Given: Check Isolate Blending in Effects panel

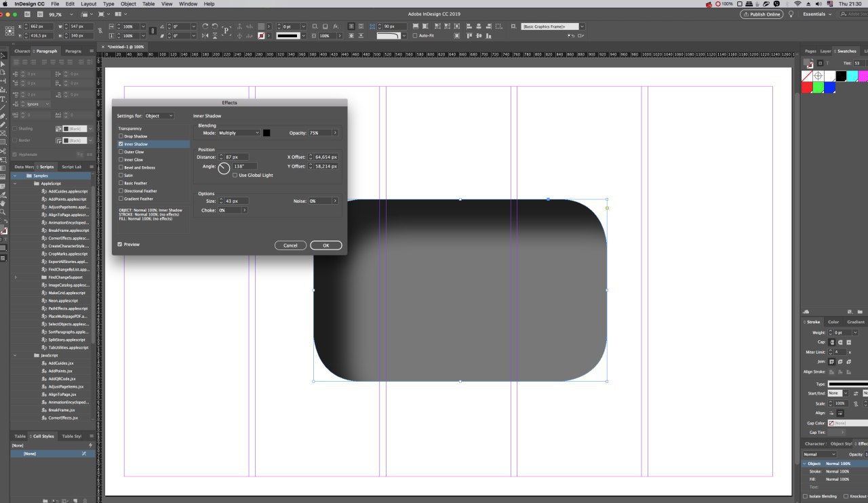Looking at the screenshot, I should [x=805, y=496].
